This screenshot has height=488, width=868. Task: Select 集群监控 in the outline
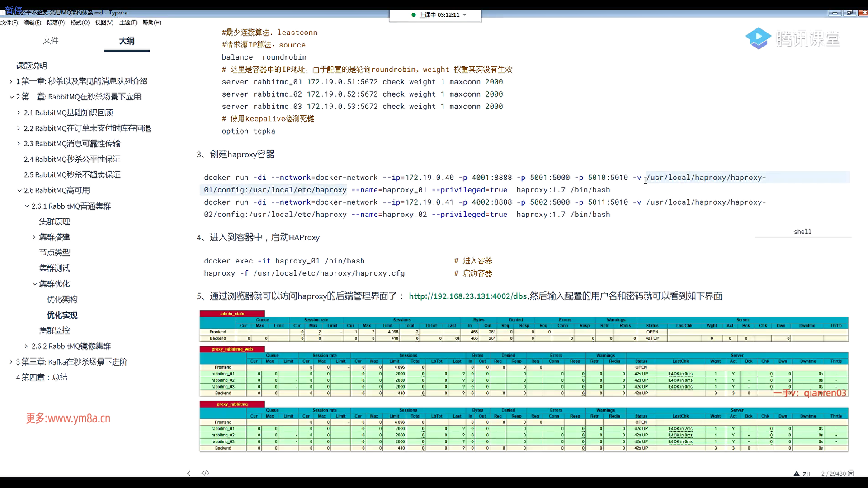[x=55, y=331]
